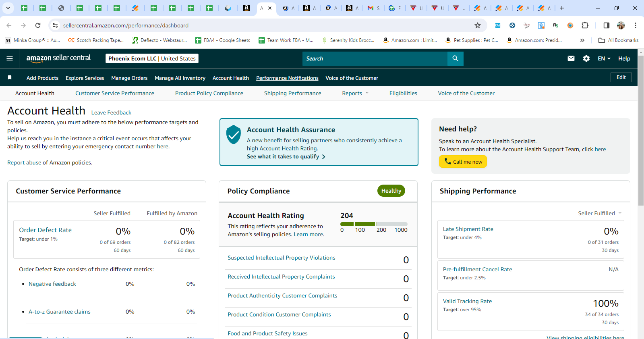Image resolution: width=644 pixels, height=339 pixels.
Task: Open the Deflecto Webstaurant bookmark
Action: tap(159, 40)
